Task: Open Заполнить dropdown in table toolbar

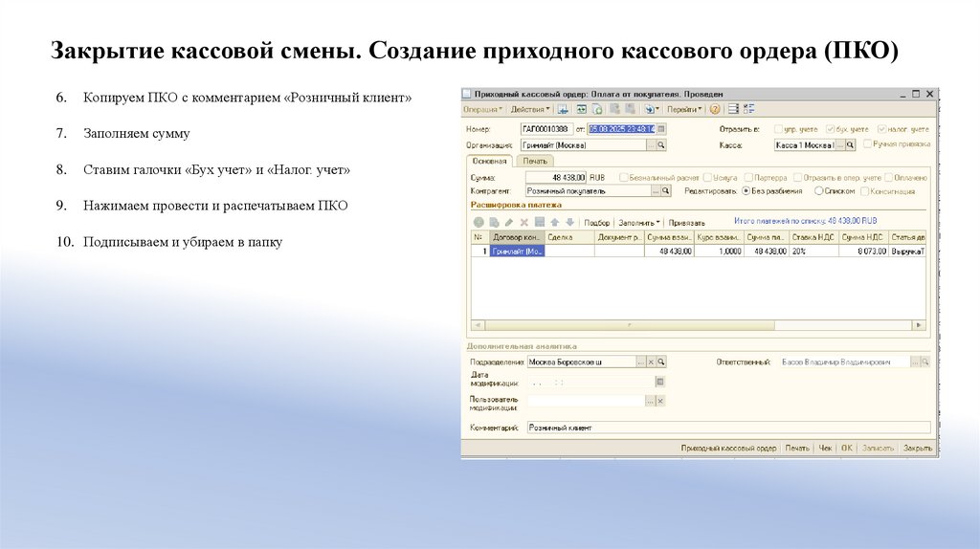Action: [x=638, y=223]
